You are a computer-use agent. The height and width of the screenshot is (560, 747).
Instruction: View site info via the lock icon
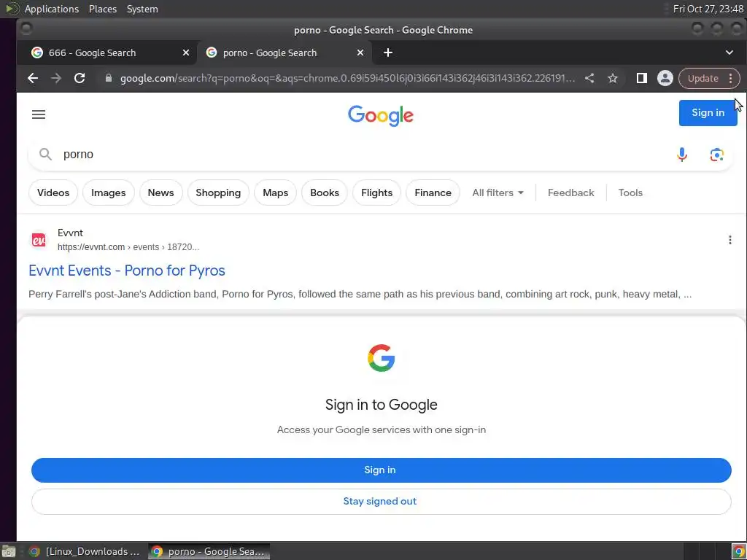pyautogui.click(x=109, y=78)
